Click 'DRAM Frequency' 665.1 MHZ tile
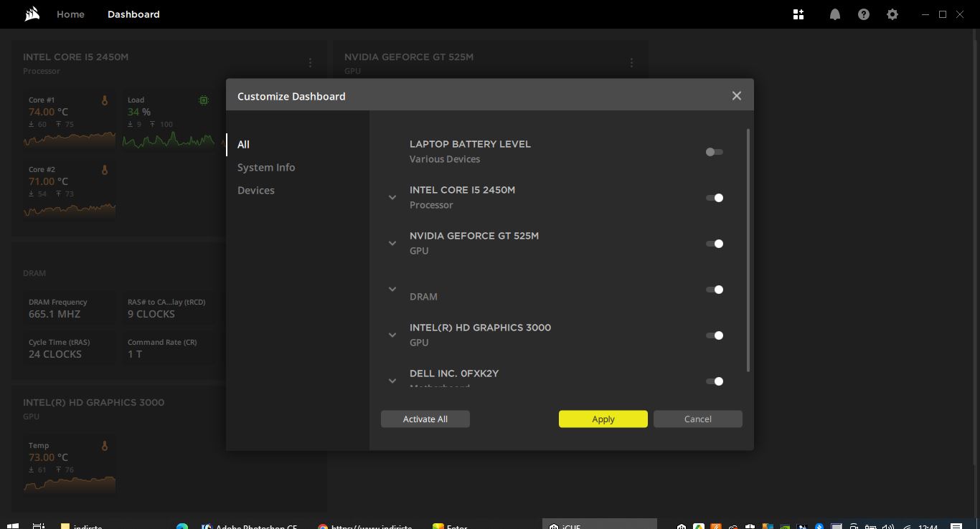This screenshot has height=529, width=980. tap(68, 308)
